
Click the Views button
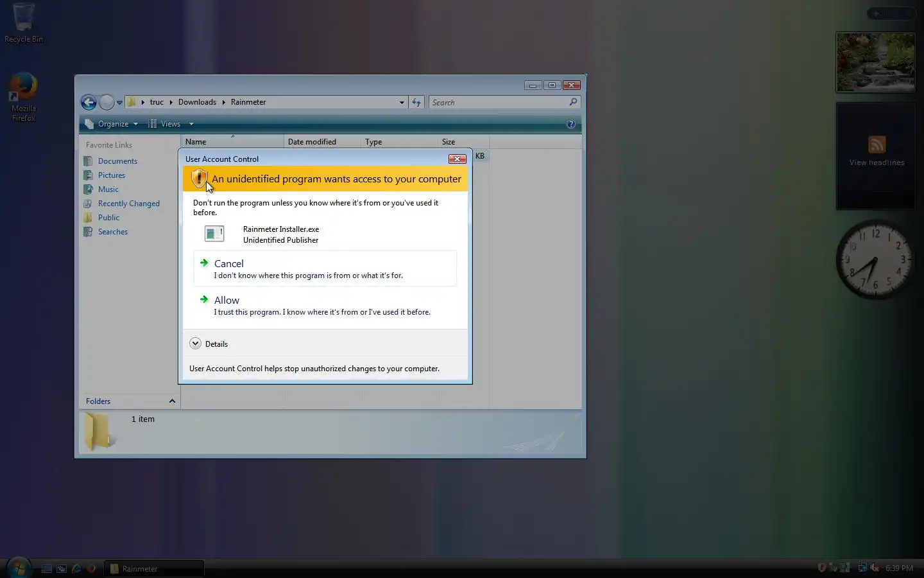(164, 124)
